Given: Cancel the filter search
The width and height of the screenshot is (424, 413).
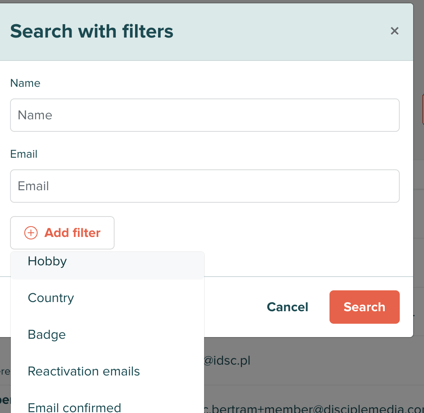Looking at the screenshot, I should tap(287, 307).
